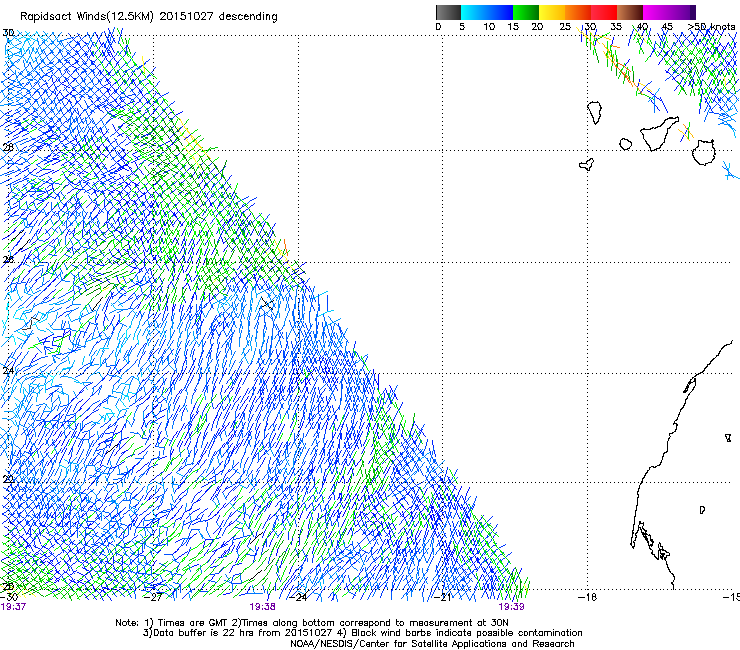The image size is (740, 650).
Task: Click the purple '19:38' time label
Action: click(x=262, y=607)
